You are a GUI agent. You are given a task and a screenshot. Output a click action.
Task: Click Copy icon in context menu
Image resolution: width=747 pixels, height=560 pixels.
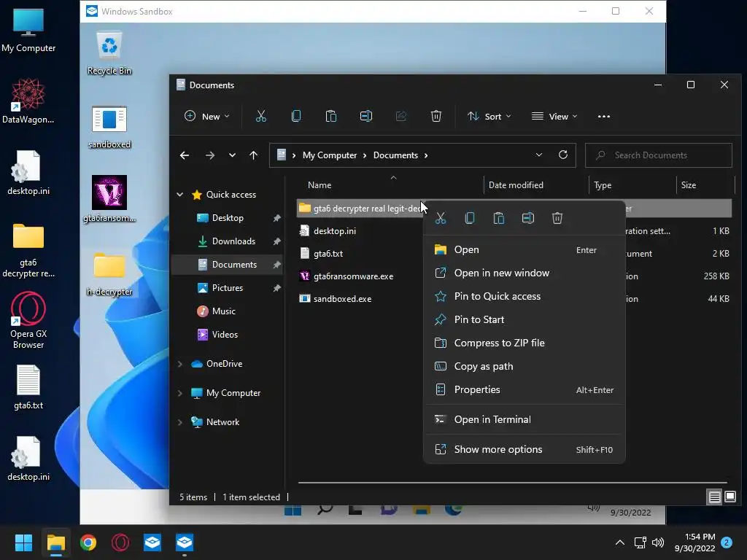(470, 218)
